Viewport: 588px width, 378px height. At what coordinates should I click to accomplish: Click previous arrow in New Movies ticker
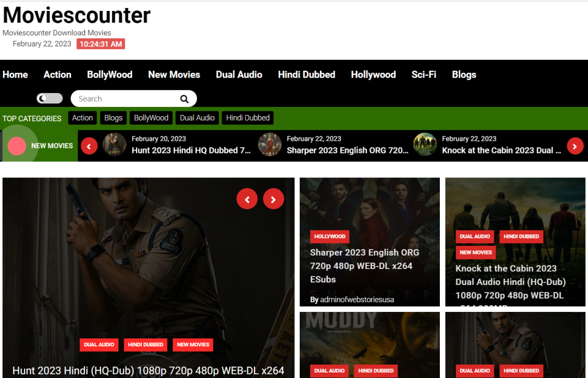coord(89,146)
